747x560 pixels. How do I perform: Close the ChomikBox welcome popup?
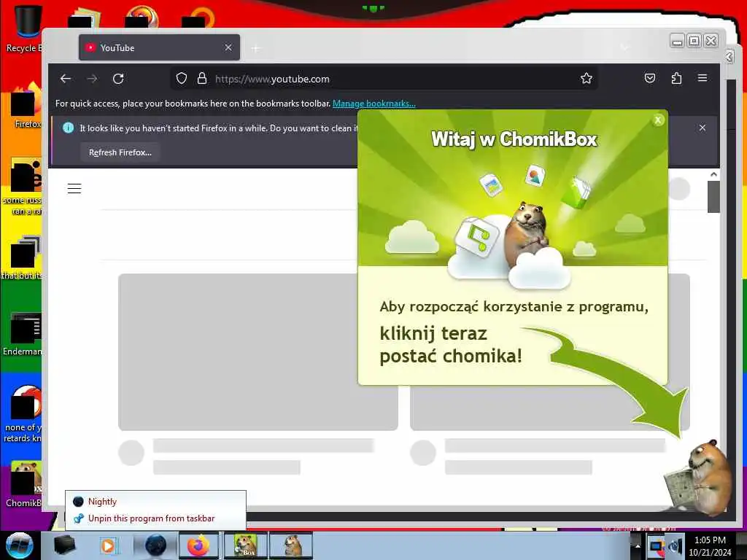(x=658, y=120)
